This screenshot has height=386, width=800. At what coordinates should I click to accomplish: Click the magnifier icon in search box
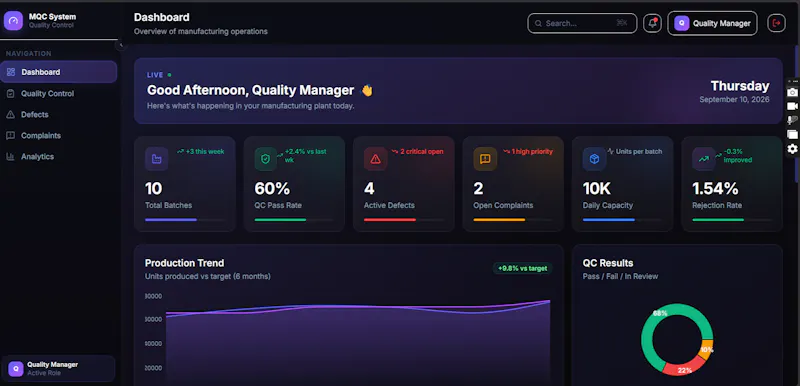[538, 23]
